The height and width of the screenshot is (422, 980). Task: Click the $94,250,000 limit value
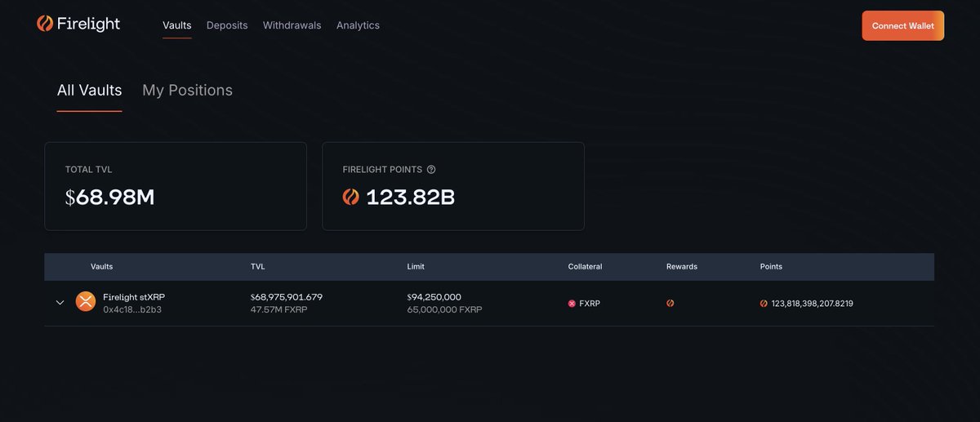click(434, 297)
